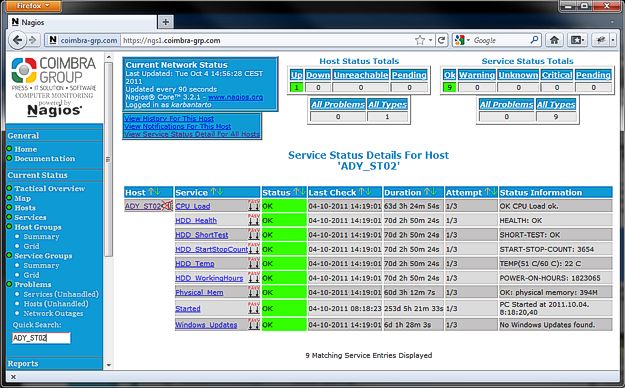Viewport: 625px width, 388px height.
Task: Open Documentation in the sidebar
Action: coord(45,158)
